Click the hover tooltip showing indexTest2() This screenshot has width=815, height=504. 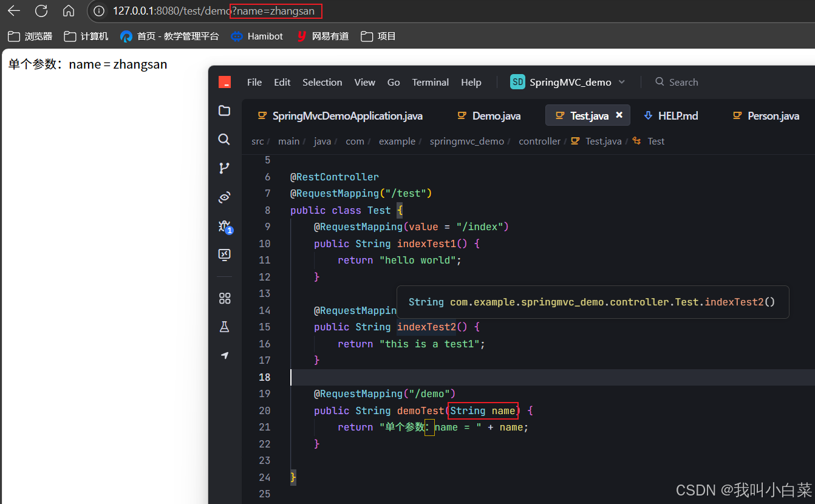tap(593, 302)
